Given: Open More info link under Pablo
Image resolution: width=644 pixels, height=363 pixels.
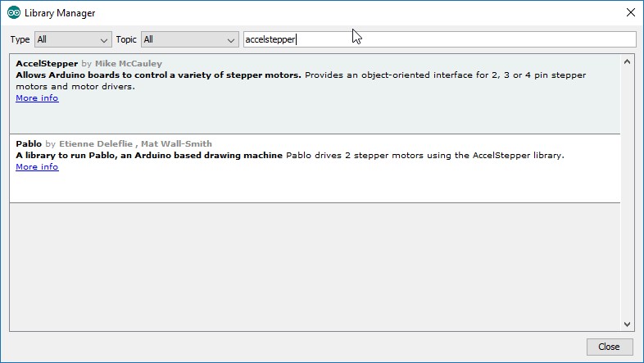Looking at the screenshot, I should [37, 166].
